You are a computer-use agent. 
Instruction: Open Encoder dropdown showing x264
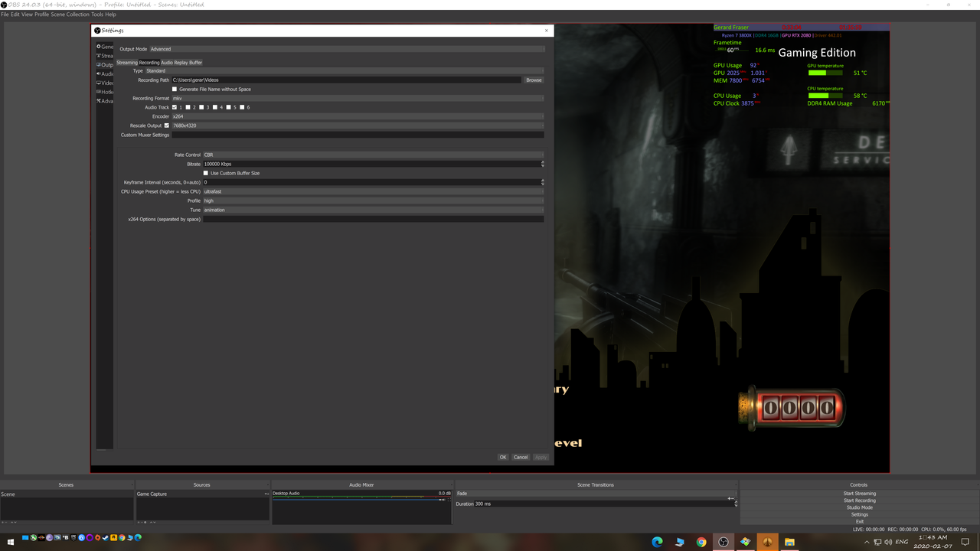pyautogui.click(x=358, y=116)
